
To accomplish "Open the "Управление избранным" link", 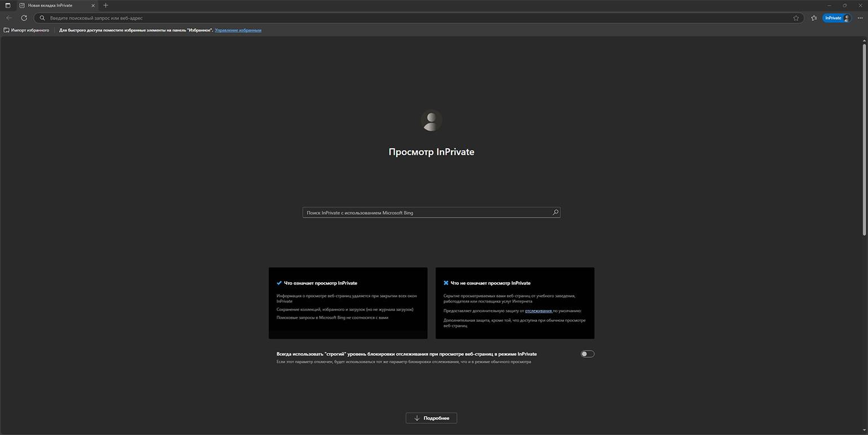I will 238,30.
